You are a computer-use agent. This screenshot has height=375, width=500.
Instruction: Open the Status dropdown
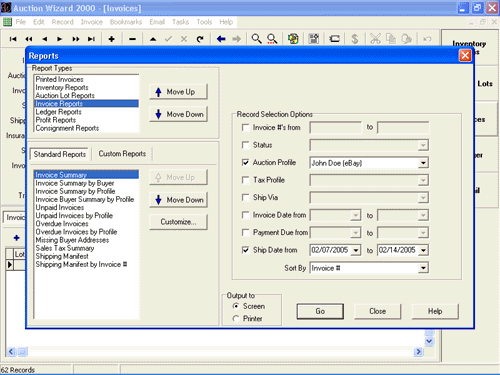coord(423,145)
